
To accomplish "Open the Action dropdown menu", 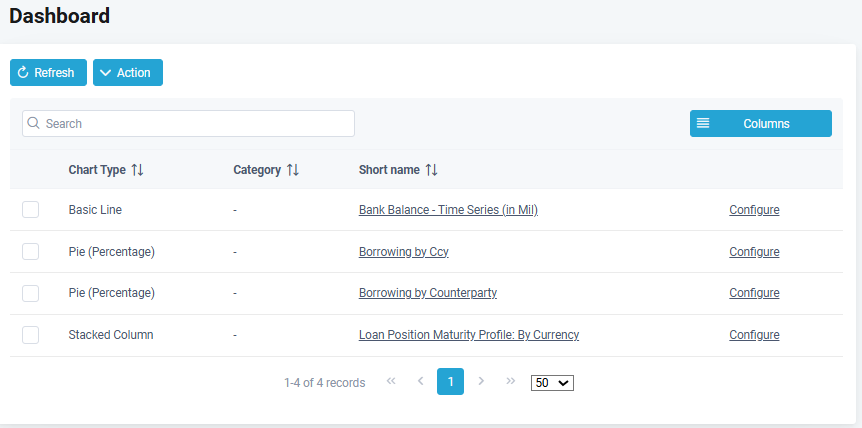I will pyautogui.click(x=128, y=73).
